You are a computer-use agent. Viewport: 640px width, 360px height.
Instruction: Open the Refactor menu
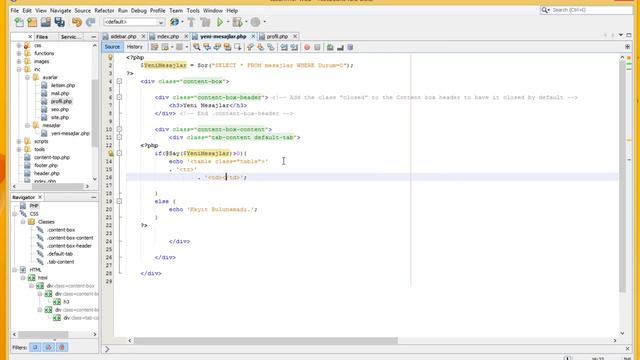pyautogui.click(x=104, y=11)
